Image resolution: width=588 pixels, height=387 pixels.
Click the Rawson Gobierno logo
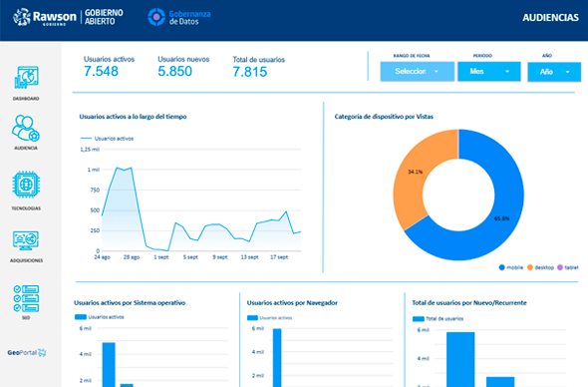[45, 17]
